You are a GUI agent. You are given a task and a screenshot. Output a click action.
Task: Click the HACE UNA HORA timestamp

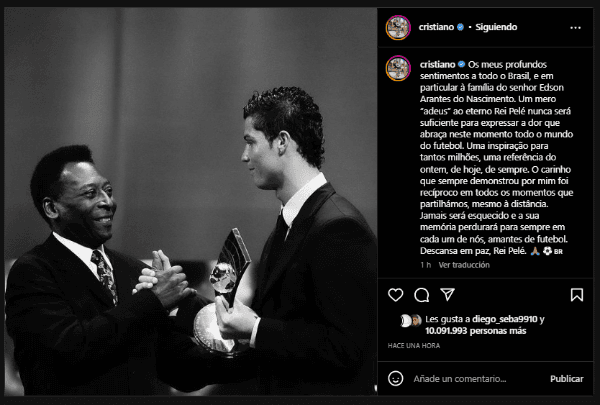click(x=414, y=346)
